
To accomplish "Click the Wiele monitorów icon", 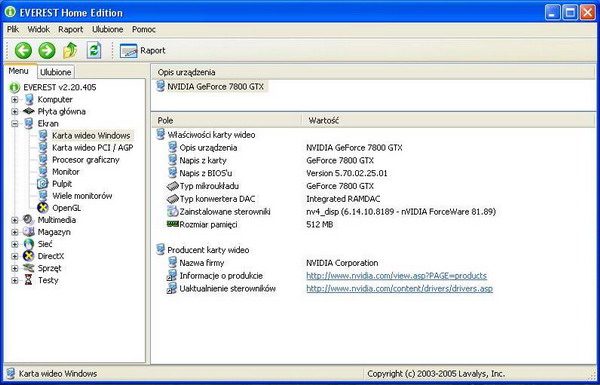I will [x=43, y=196].
